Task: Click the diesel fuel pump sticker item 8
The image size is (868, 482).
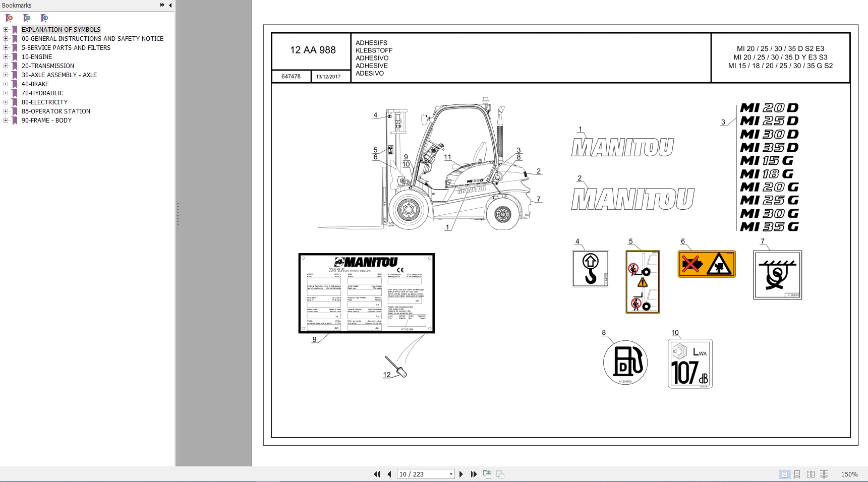Action: point(625,363)
